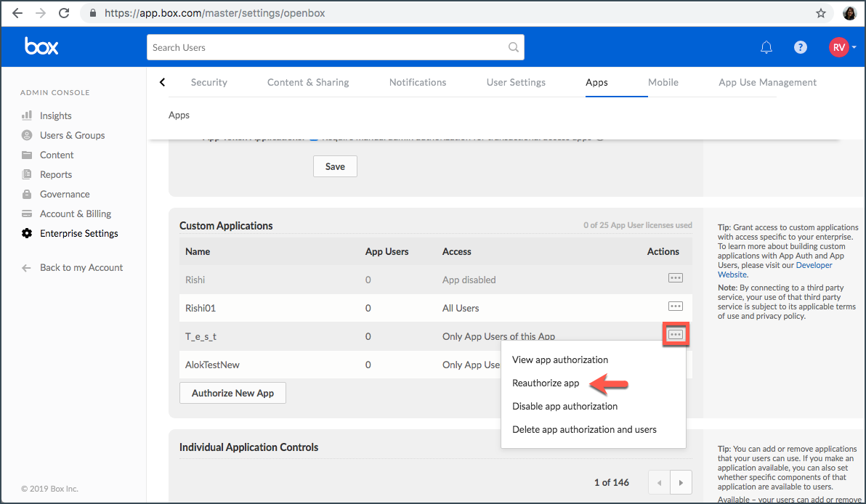Click the Enterprise Settings gear icon
The width and height of the screenshot is (866, 504).
pos(26,234)
